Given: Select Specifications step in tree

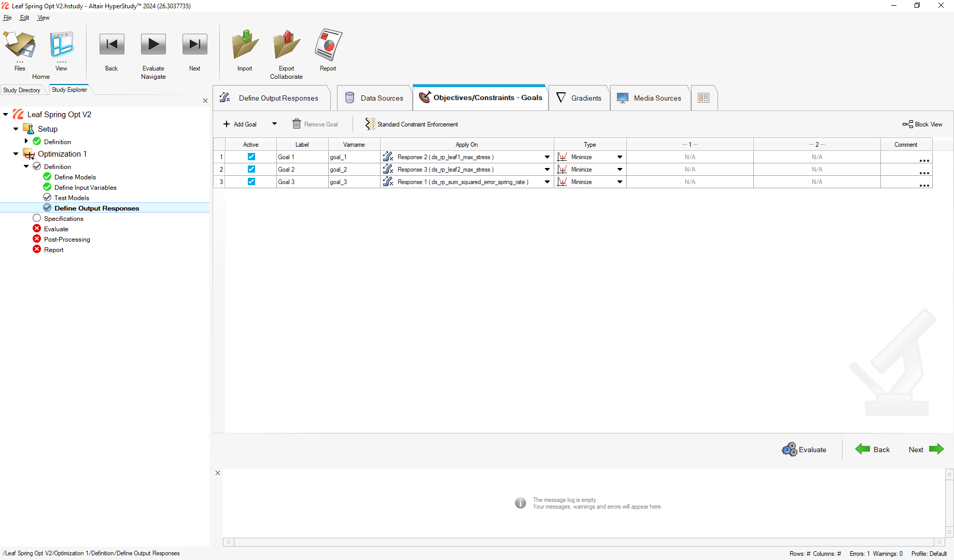Looking at the screenshot, I should tap(64, 219).
